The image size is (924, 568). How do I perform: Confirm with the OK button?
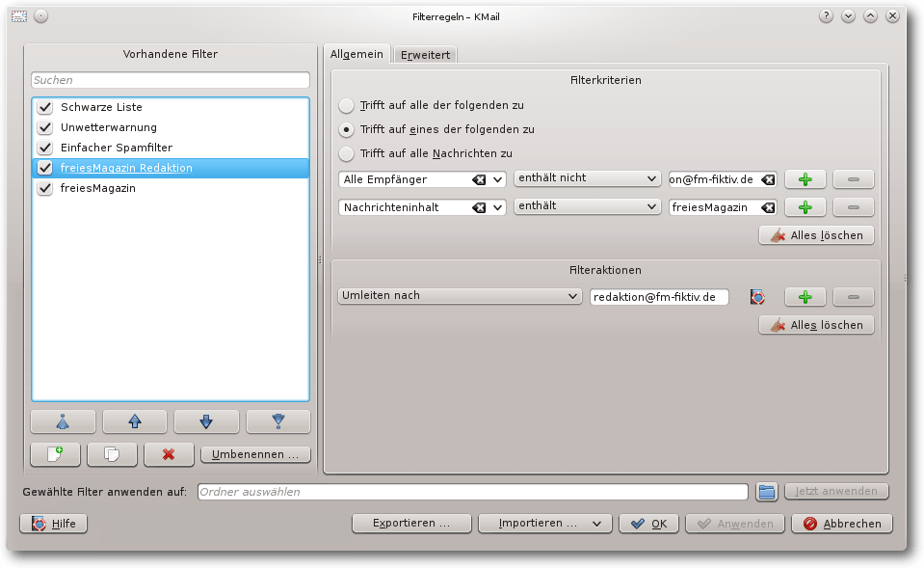(x=648, y=524)
